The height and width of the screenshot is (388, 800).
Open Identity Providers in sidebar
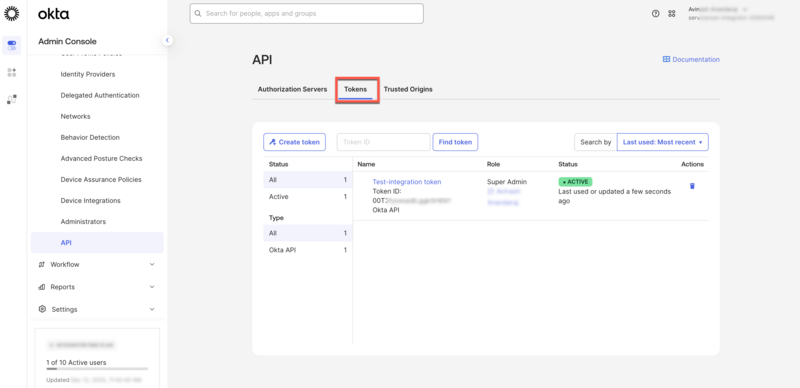point(88,74)
